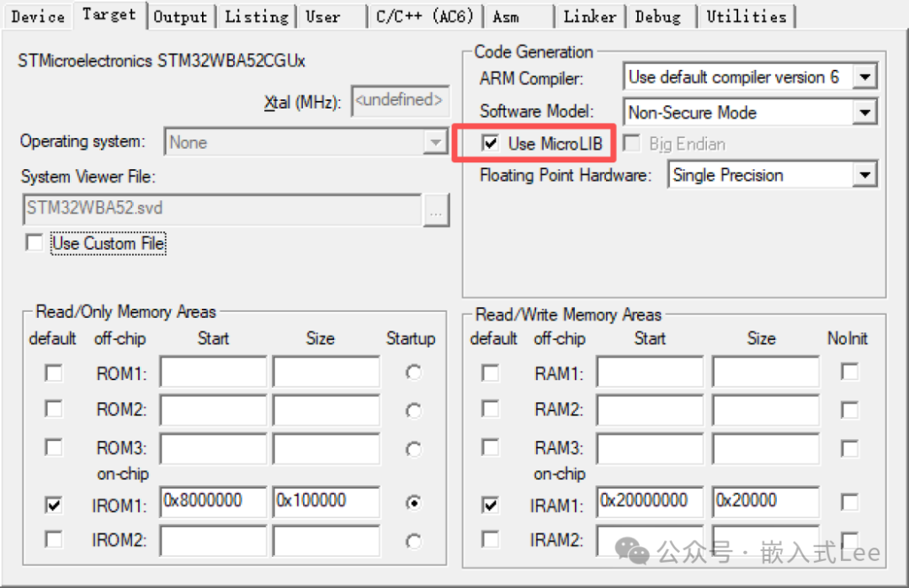
Task: Click the ROM1 Start field
Action: coord(213,372)
